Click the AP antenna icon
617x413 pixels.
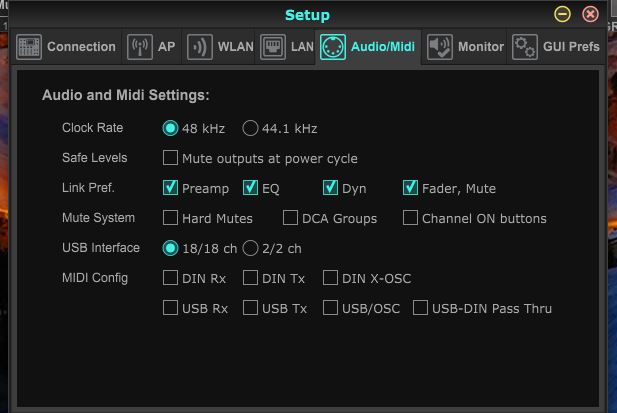(x=140, y=47)
